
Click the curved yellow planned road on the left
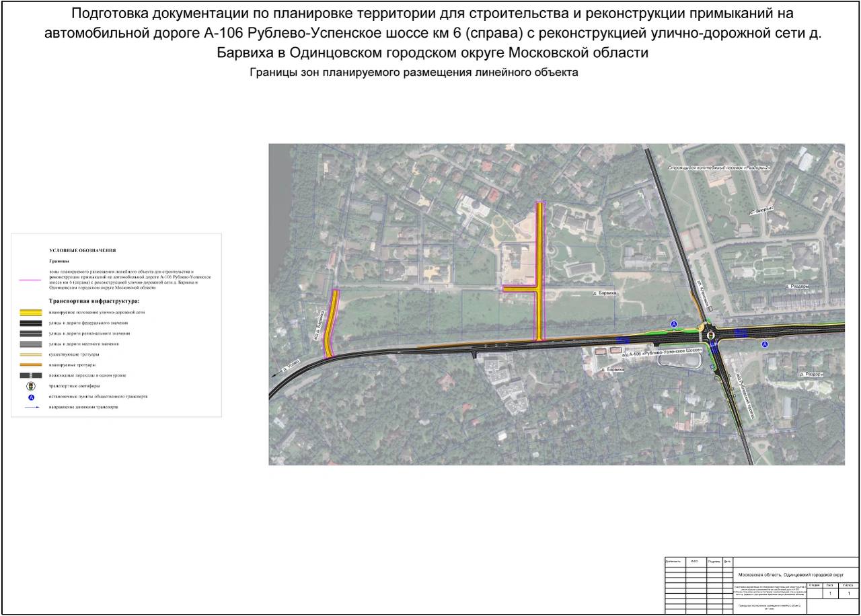[x=330, y=323]
